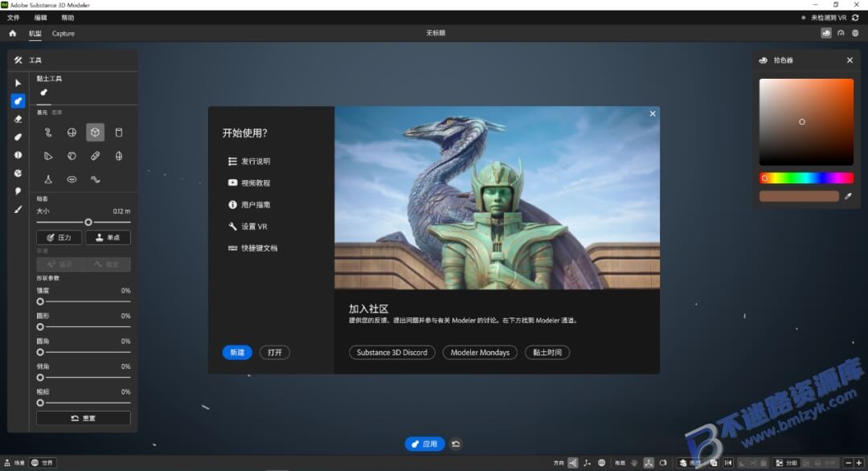The height and width of the screenshot is (471, 868).
Task: Click 新建 to start a new project
Action: coord(236,352)
